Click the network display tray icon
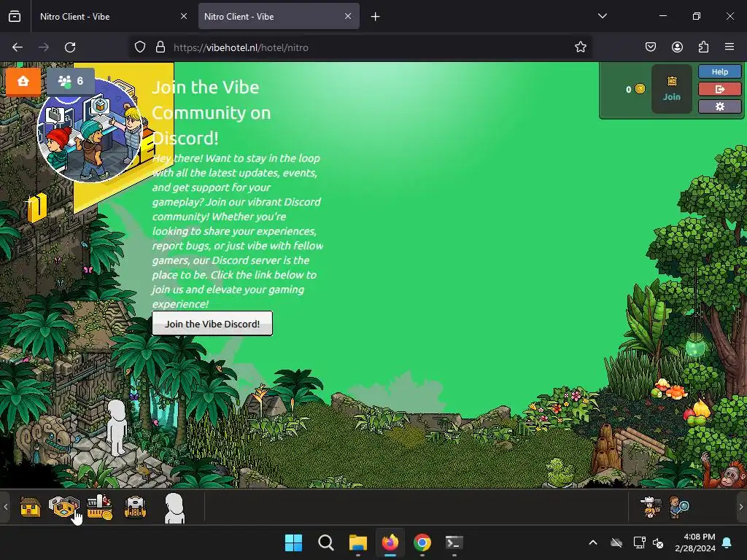The height and width of the screenshot is (560, 747). coord(639,542)
